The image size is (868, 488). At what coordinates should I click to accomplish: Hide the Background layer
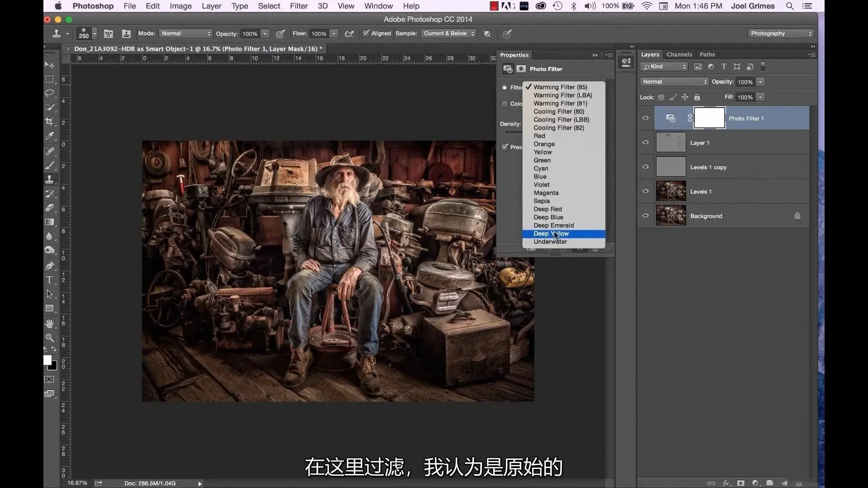[x=646, y=216]
